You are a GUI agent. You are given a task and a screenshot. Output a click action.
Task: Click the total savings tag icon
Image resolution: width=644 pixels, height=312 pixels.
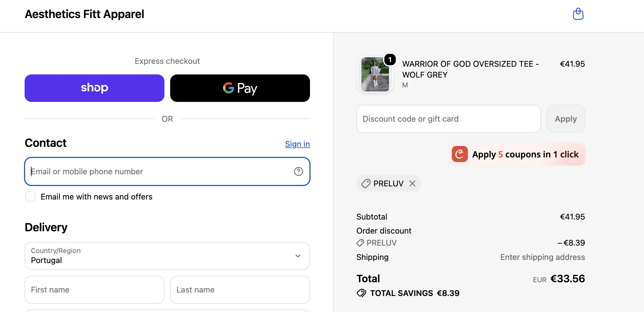click(361, 293)
